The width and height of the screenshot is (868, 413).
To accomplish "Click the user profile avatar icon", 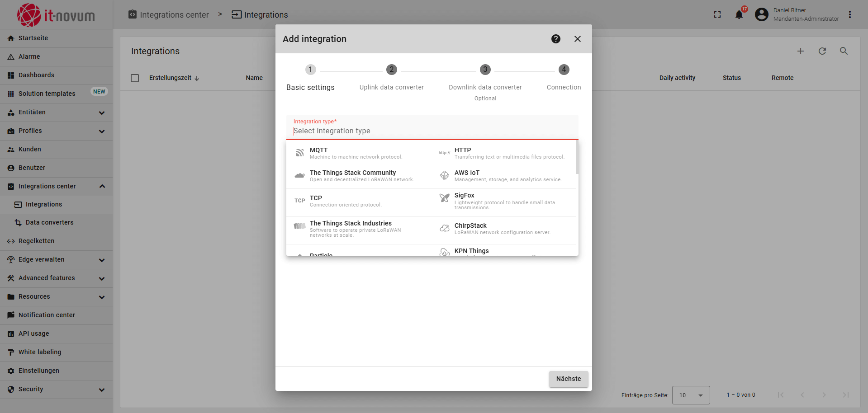I will tap(762, 14).
